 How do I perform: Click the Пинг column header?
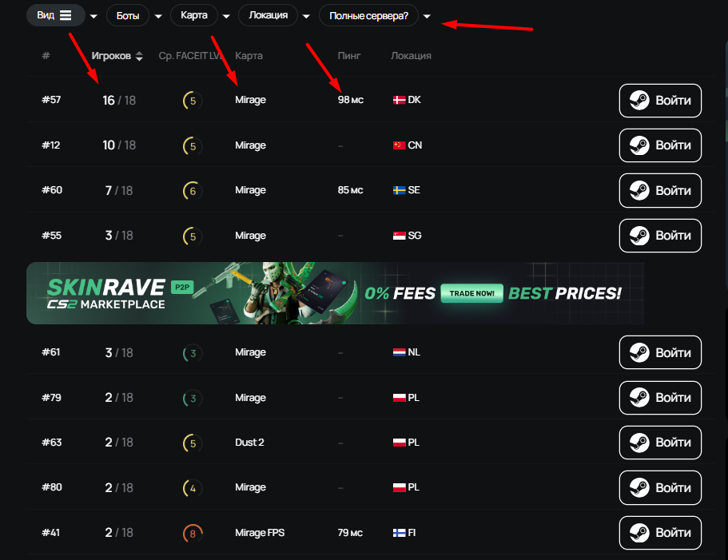tap(348, 56)
